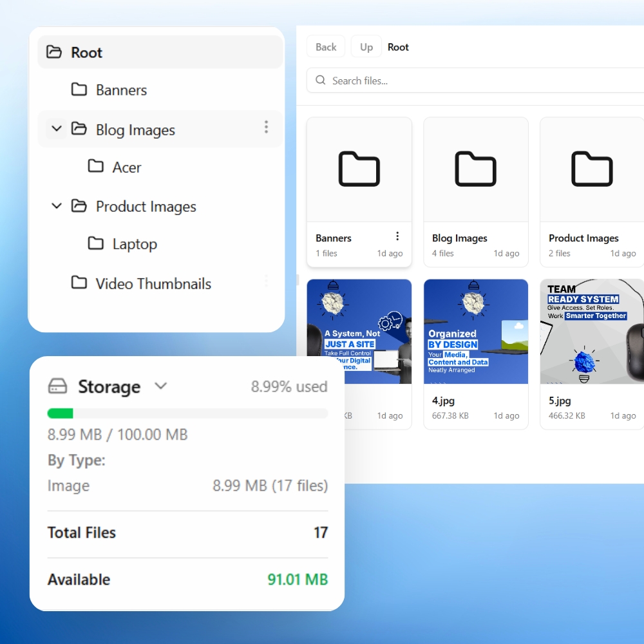This screenshot has width=644, height=644.
Task: Click the Video Thumbnails folder icon
Action: pos(79,283)
